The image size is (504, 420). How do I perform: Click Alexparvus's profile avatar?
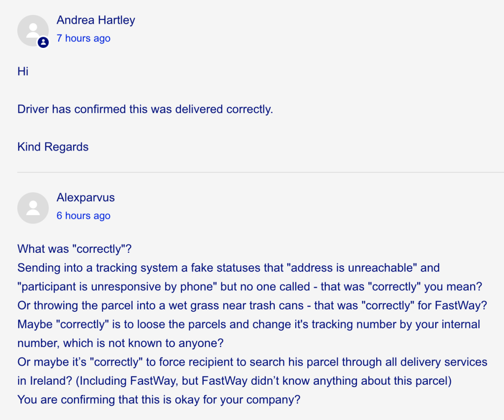33,208
